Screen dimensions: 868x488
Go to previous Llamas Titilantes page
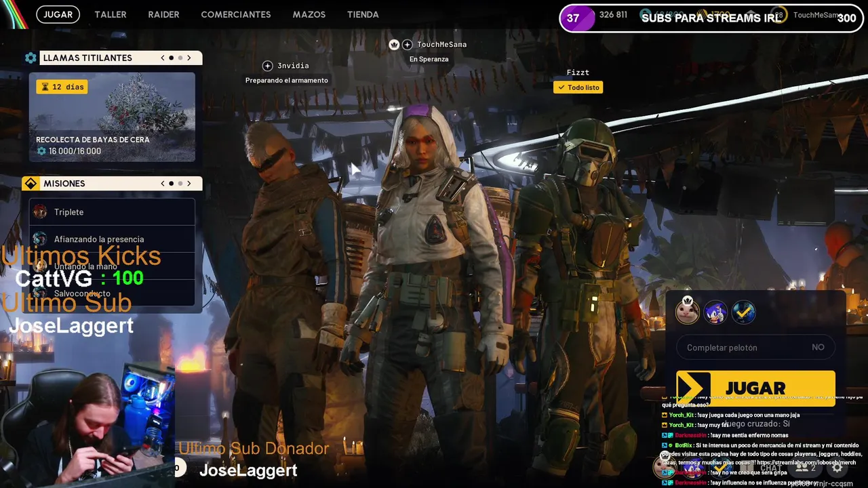click(x=163, y=58)
